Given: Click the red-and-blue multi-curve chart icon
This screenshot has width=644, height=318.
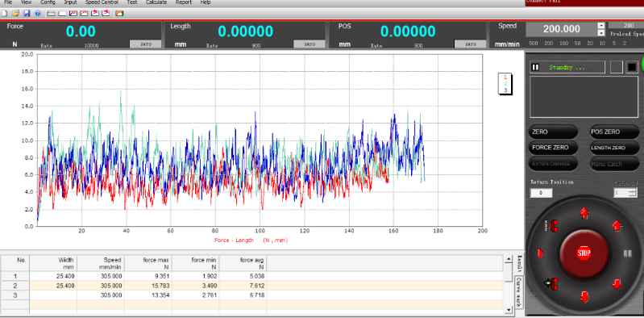Looking at the screenshot, I should [x=73, y=14].
